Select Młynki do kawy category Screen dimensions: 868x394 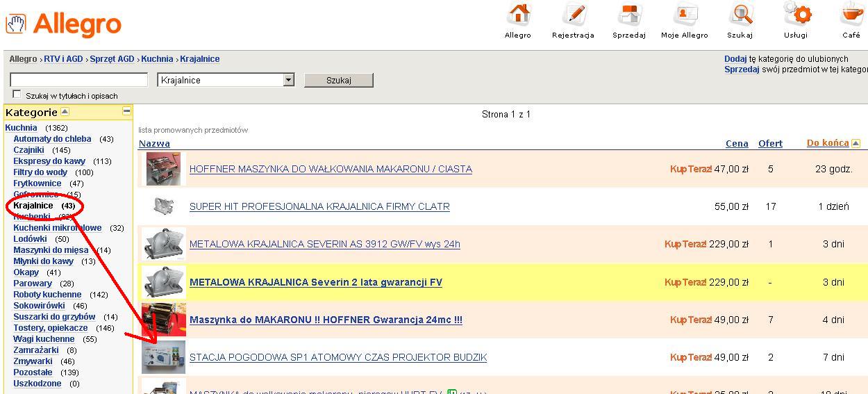(x=43, y=261)
